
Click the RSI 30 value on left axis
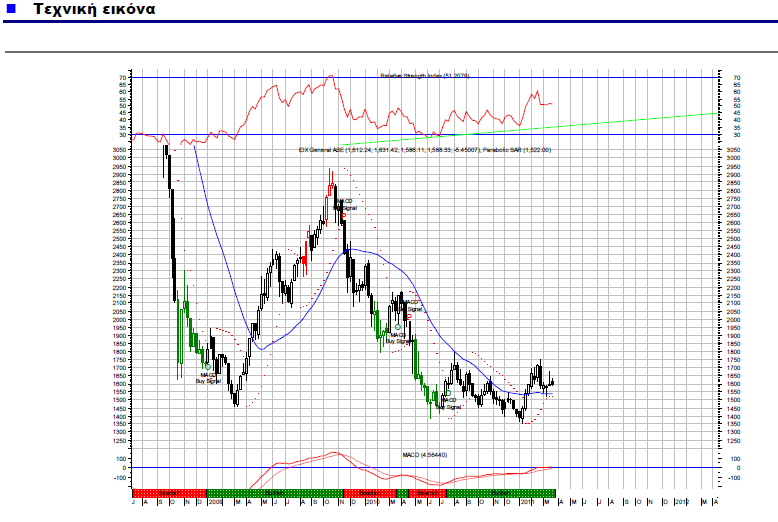123,135
